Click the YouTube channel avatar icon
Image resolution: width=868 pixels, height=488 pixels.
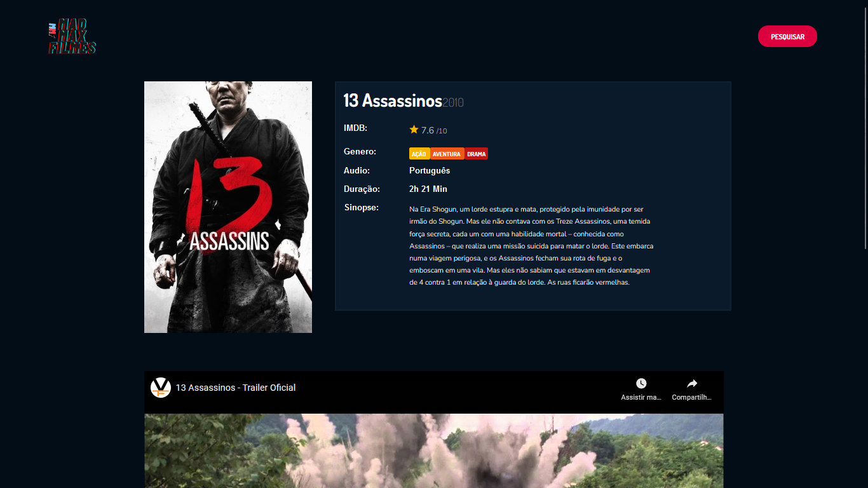[x=161, y=388]
